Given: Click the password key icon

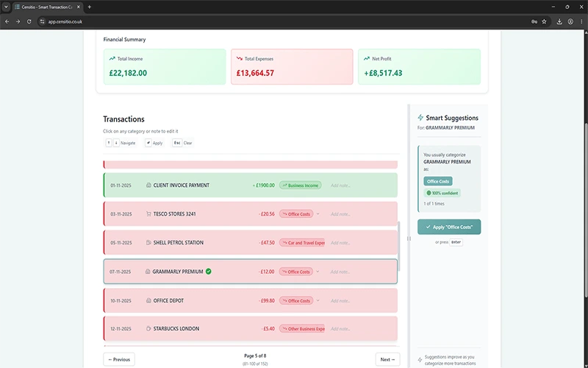Looking at the screenshot, I should [534, 22].
